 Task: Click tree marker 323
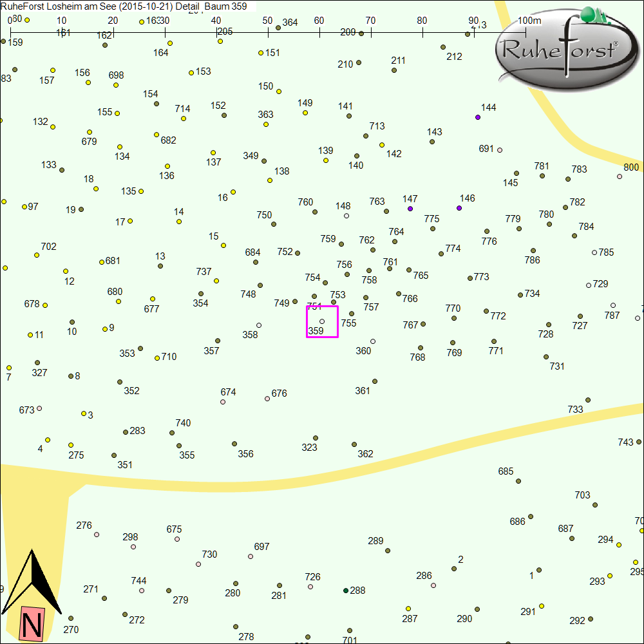pyautogui.click(x=316, y=438)
